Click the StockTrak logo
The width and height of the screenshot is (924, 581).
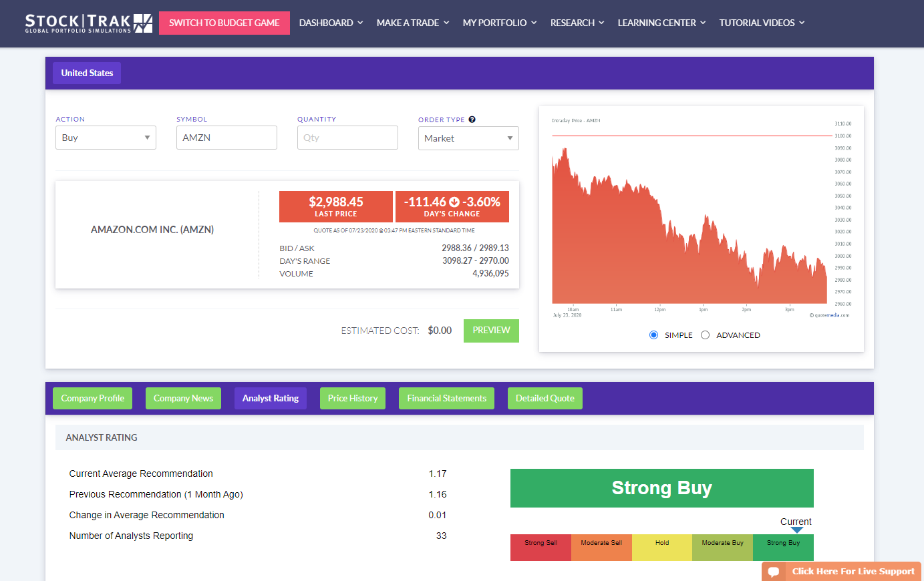(89, 23)
